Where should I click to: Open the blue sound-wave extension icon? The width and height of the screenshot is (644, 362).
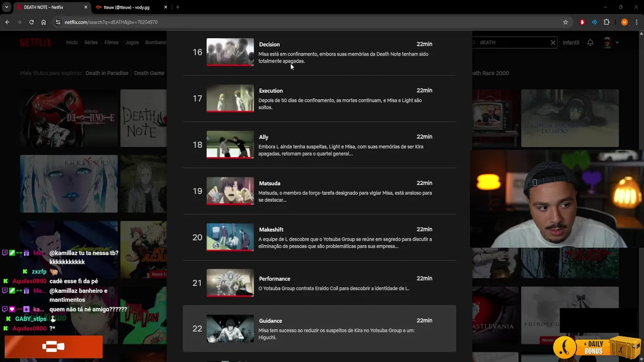point(594,22)
